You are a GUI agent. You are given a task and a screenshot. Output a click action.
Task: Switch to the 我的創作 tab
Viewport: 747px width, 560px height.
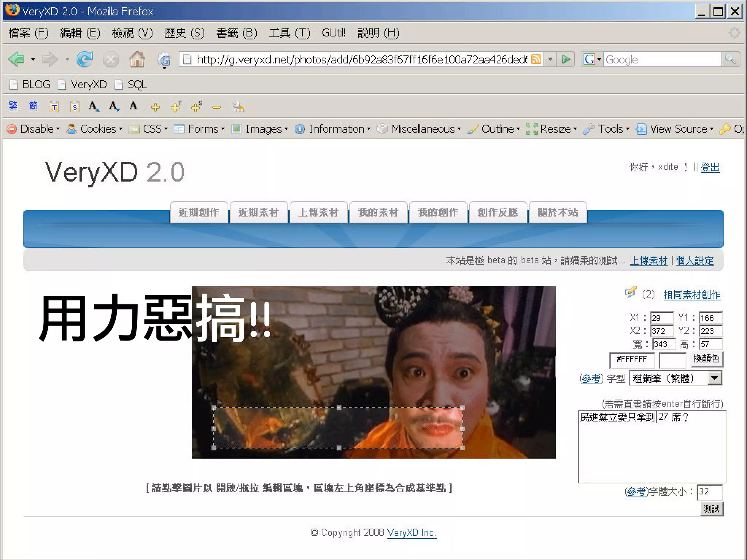[438, 212]
